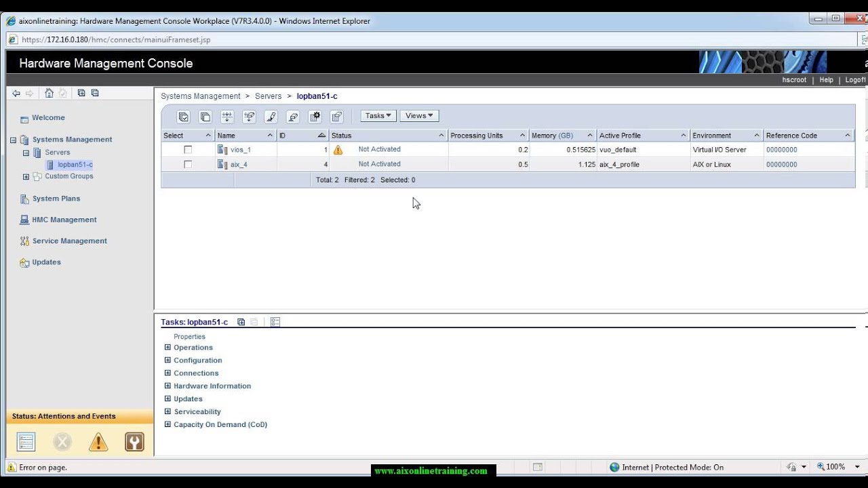The width and height of the screenshot is (868, 488).
Task: Sort by the Status column header
Action: (x=388, y=136)
